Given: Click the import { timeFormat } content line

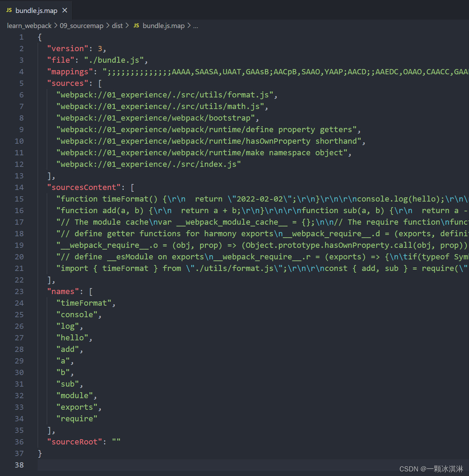Looking at the screenshot, I should (x=262, y=268).
